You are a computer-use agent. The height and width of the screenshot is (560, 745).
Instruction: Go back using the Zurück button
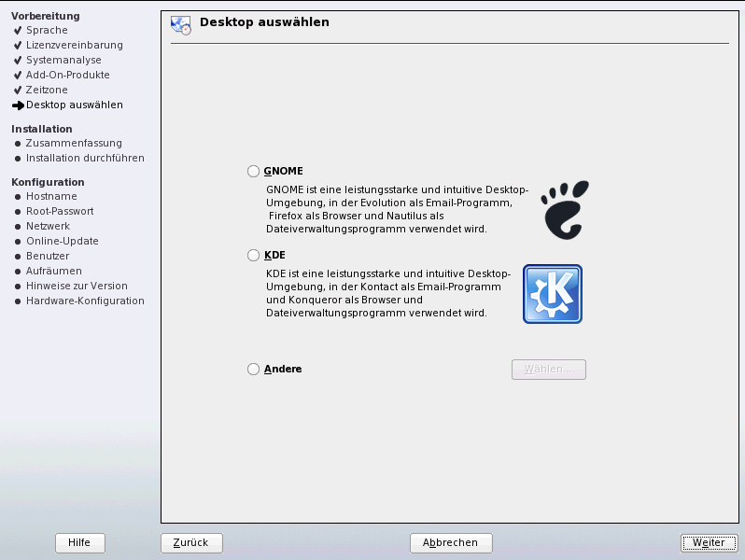coord(190,542)
